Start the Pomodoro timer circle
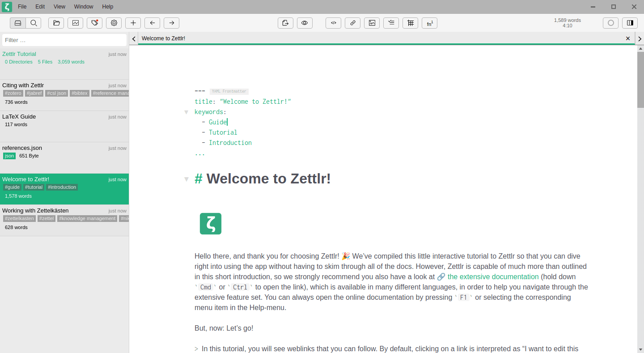Screen dimensions: 644x353 tap(610, 23)
